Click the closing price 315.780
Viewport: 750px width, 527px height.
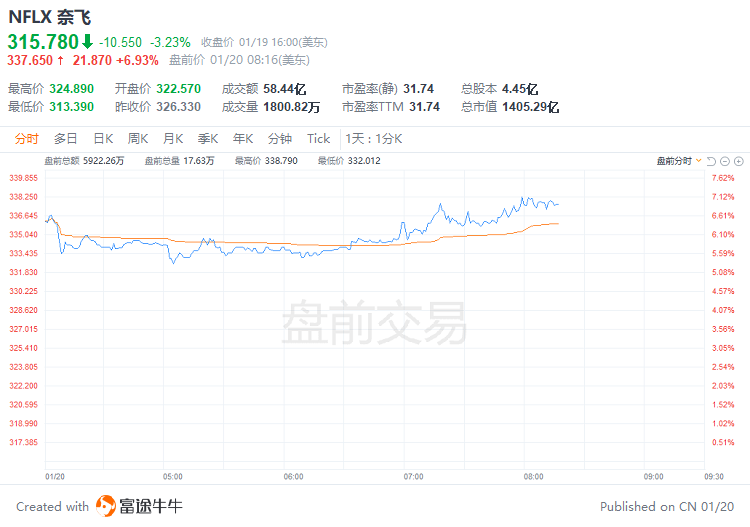pos(43,42)
